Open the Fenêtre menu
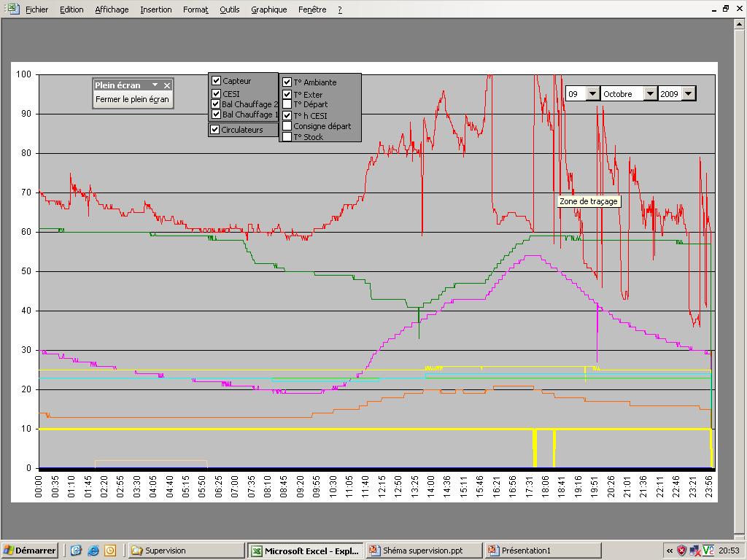747x560 pixels. (312, 9)
